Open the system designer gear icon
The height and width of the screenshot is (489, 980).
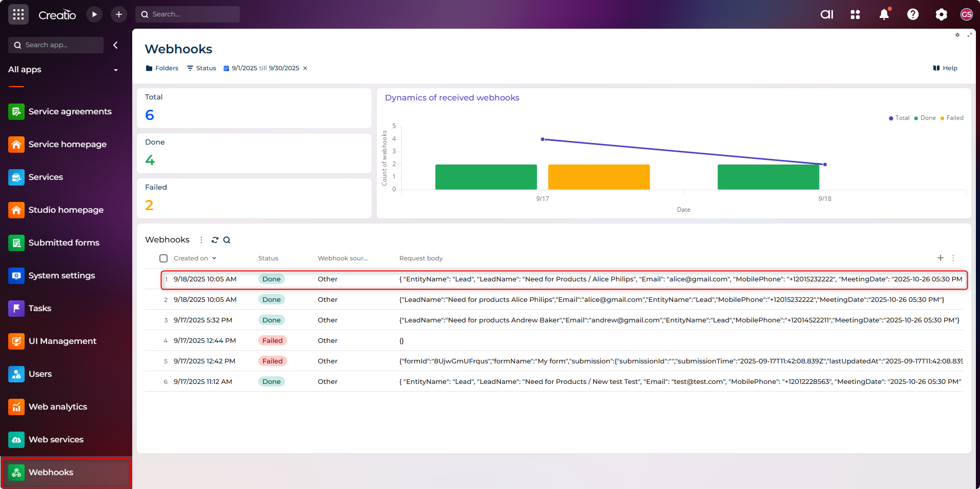tap(941, 14)
